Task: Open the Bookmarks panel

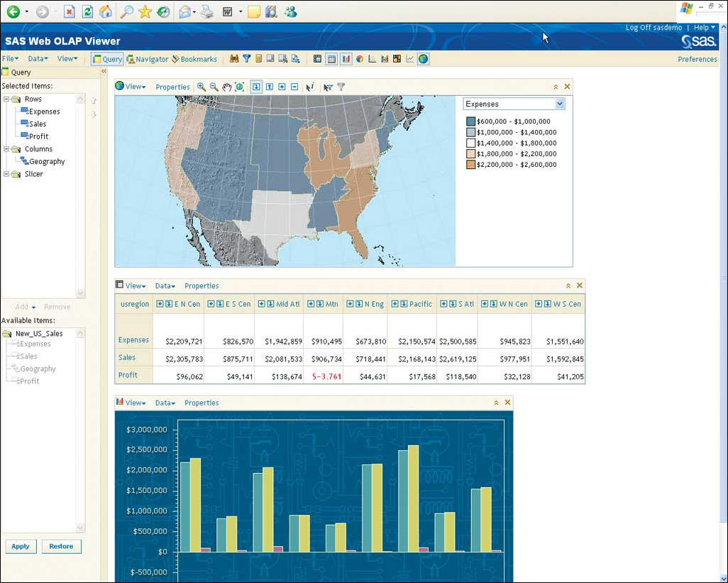Action: [x=194, y=59]
